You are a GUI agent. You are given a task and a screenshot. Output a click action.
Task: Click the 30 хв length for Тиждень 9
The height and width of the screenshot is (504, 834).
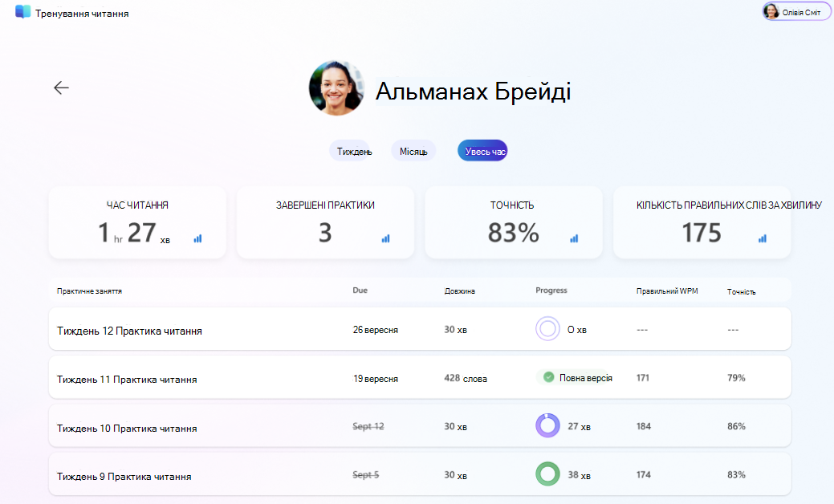point(455,475)
